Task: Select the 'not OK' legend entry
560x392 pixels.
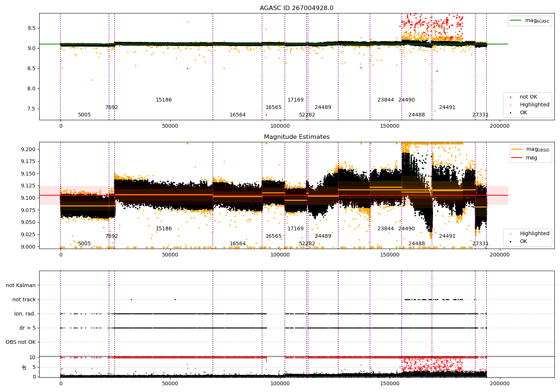Action: click(x=528, y=97)
